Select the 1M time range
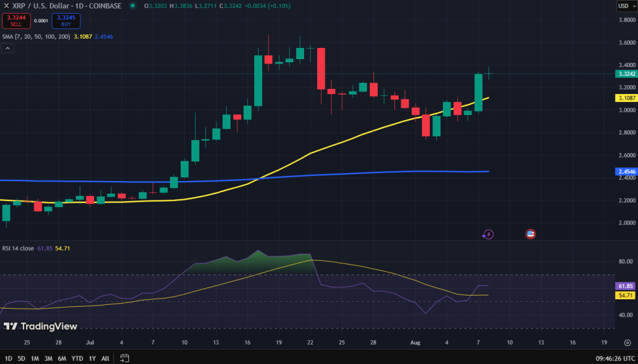Screen dimensions: 638x364 pos(35,358)
